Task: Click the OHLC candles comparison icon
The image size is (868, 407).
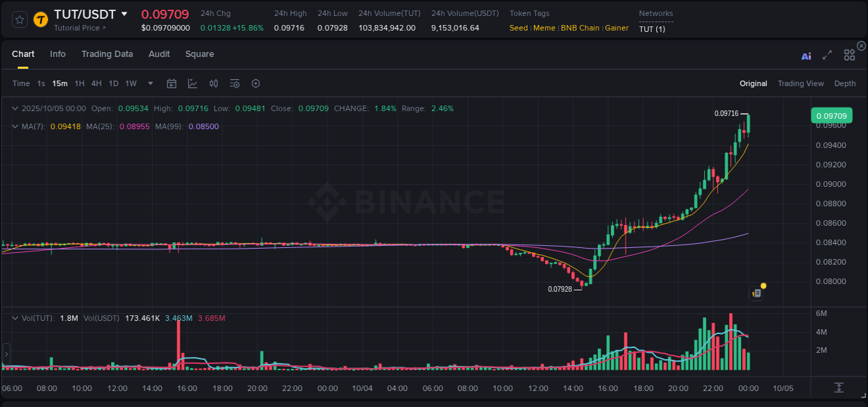Action: 214,83
